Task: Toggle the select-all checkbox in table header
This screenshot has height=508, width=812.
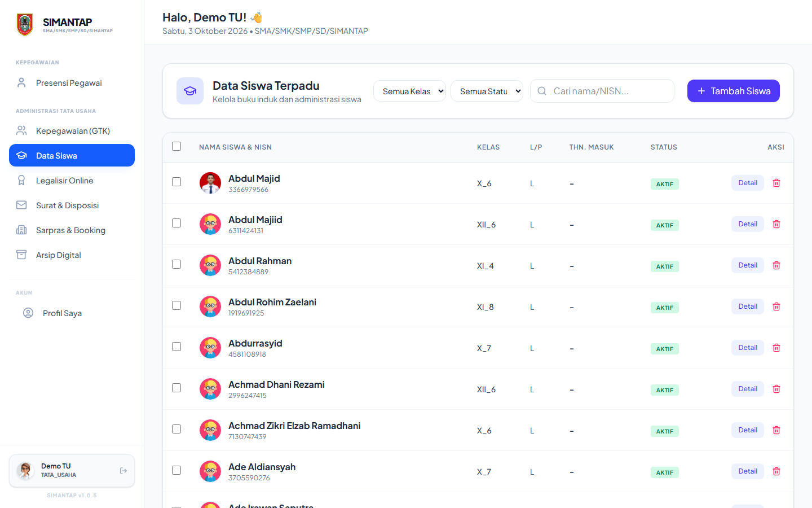Action: pos(176,146)
